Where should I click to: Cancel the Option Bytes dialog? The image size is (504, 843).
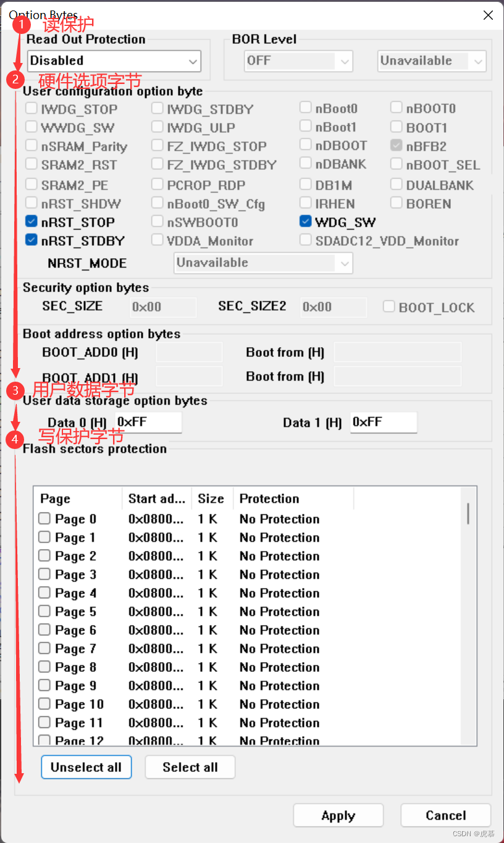[446, 815]
